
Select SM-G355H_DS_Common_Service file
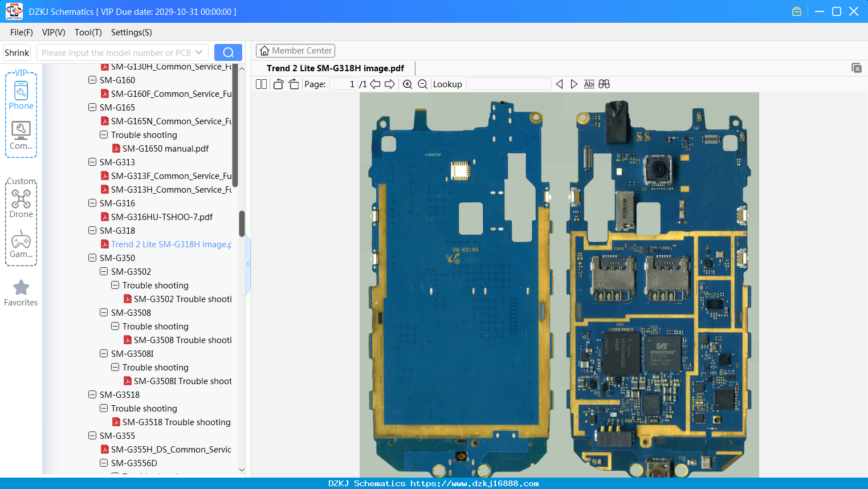(166, 449)
